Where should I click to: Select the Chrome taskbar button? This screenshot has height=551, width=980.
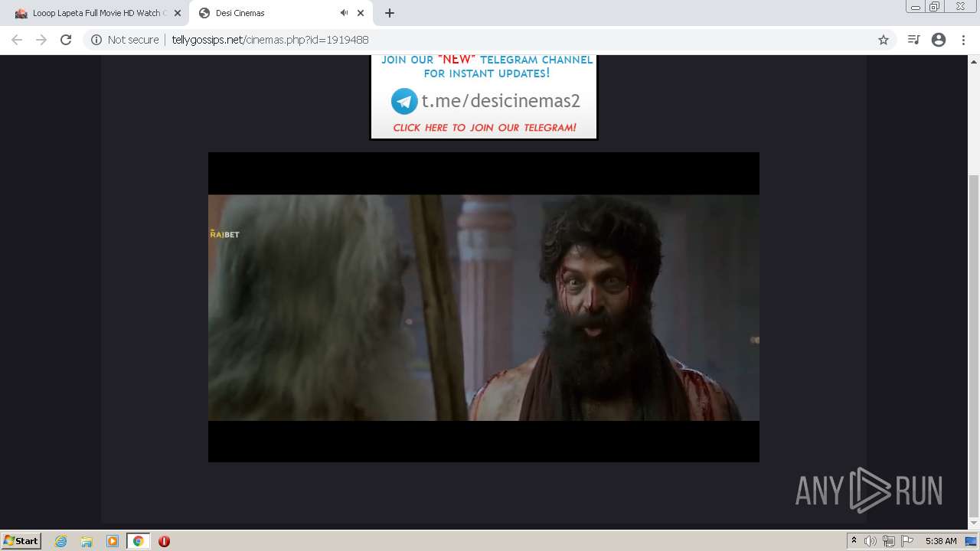click(139, 541)
